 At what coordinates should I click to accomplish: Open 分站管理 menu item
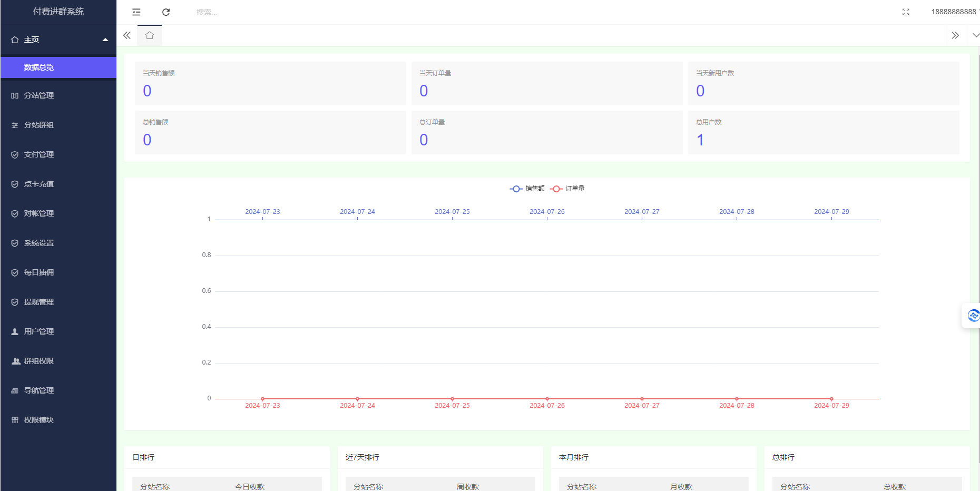pos(39,95)
